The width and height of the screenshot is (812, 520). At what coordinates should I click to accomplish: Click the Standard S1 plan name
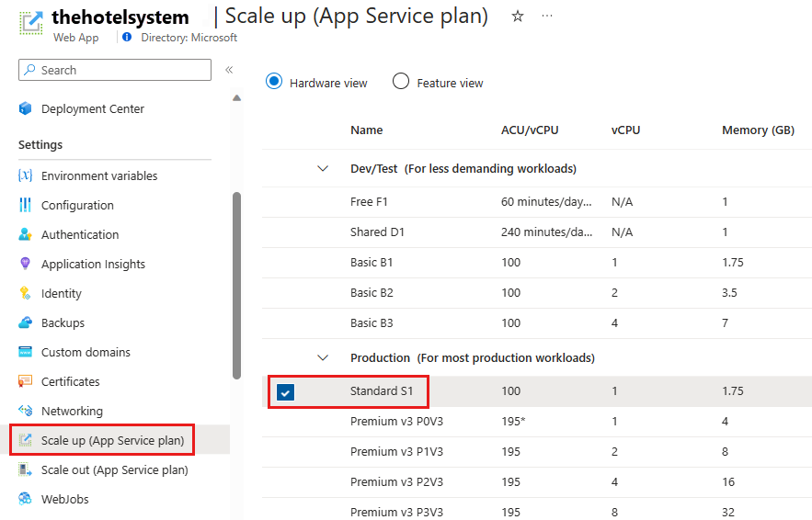[382, 390]
